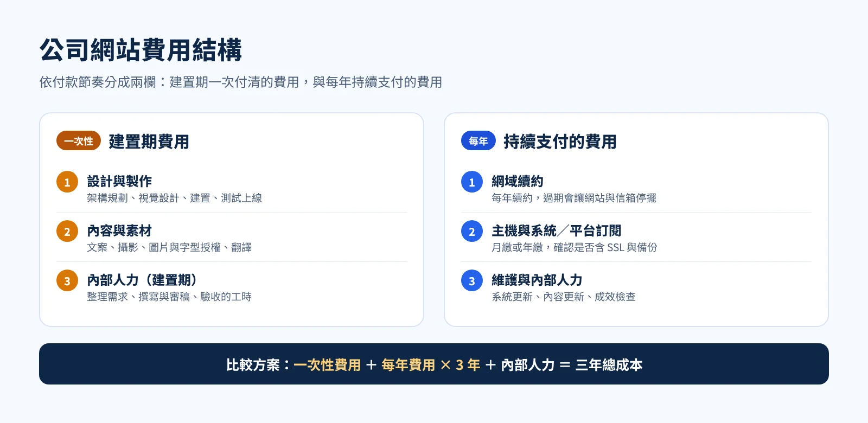Select the item title 設計與製作
Image resolution: width=868 pixels, height=423 pixels.
click(x=119, y=181)
